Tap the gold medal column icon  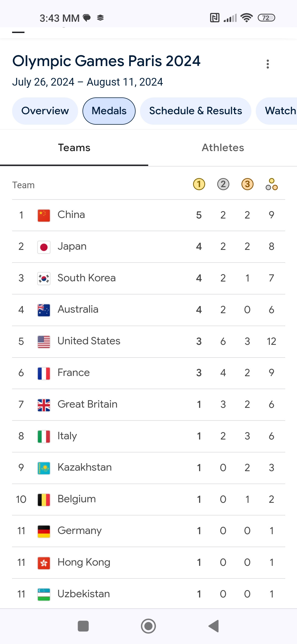tap(199, 184)
